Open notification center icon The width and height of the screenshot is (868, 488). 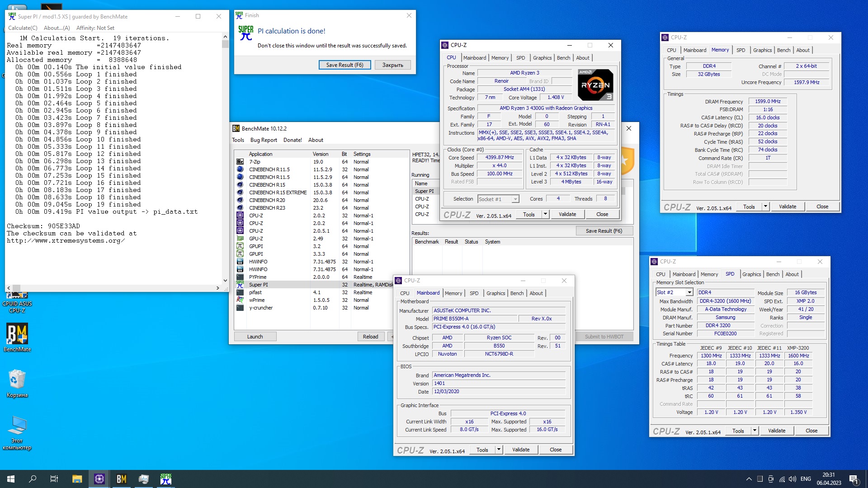tap(854, 479)
